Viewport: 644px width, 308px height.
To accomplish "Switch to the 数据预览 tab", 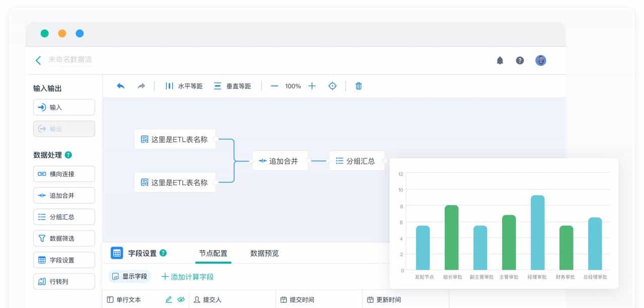I will coord(263,253).
